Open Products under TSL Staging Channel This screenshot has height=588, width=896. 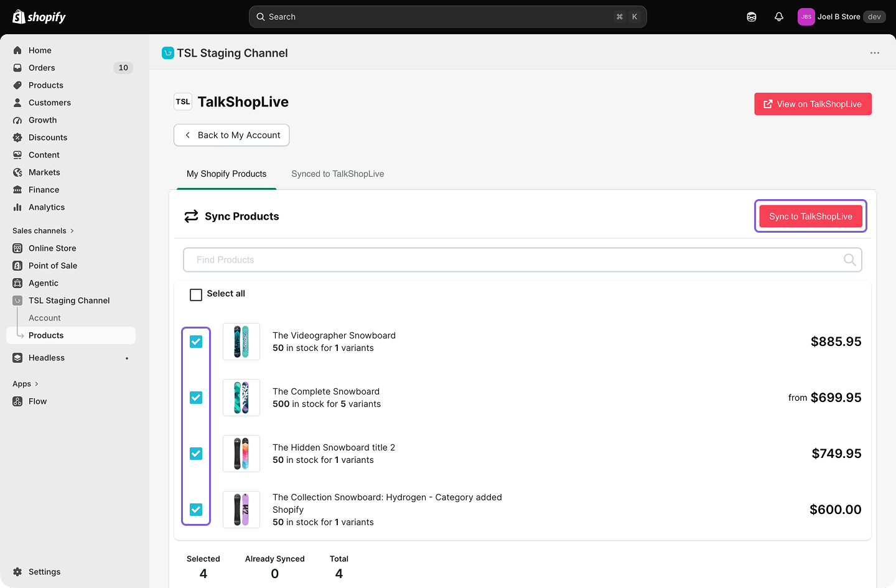point(71,335)
